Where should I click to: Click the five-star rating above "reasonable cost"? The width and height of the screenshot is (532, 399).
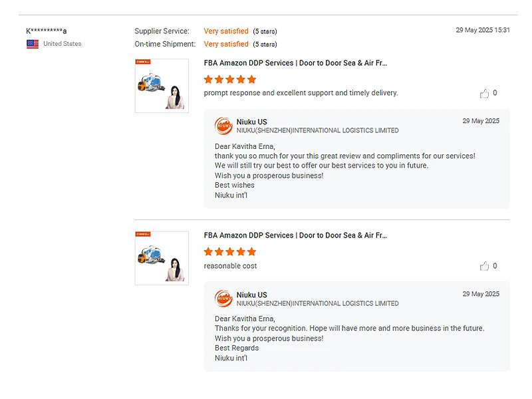pyautogui.click(x=229, y=252)
